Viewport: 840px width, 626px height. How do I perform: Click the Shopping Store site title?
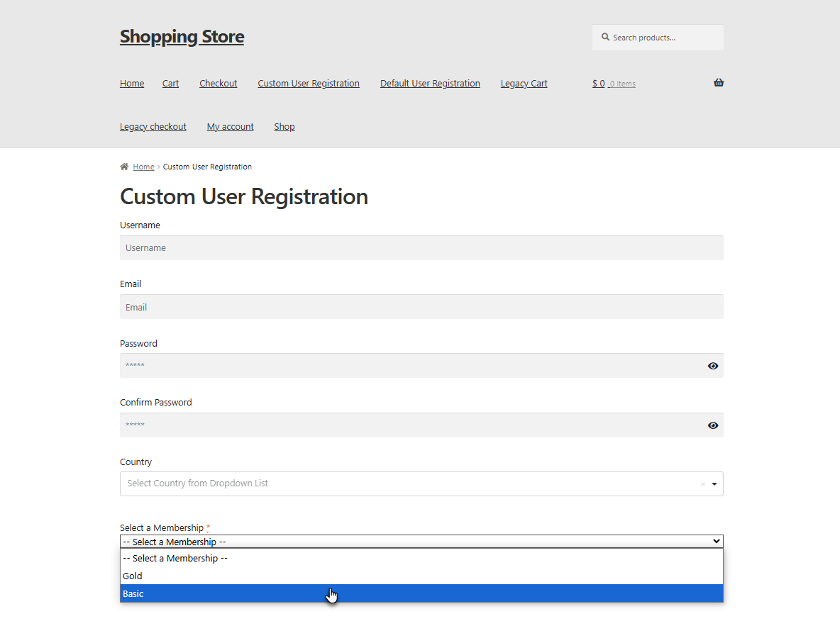click(x=182, y=36)
